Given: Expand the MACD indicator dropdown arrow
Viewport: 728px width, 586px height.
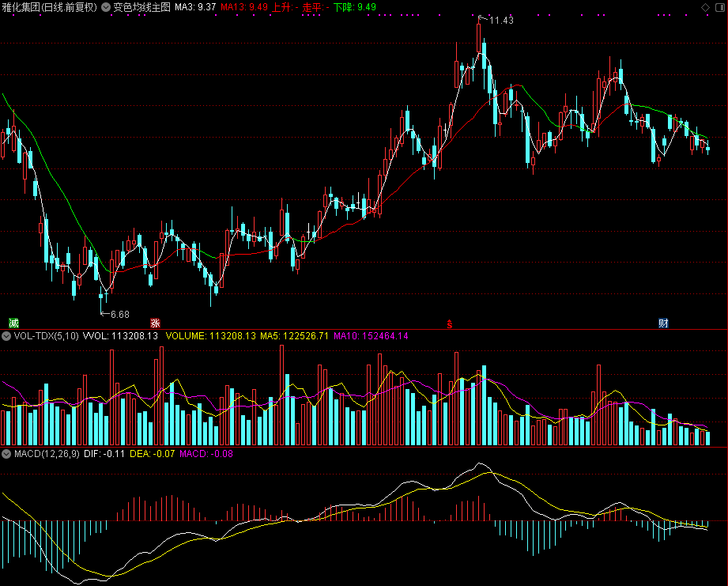Looking at the screenshot, I should coord(6,454).
